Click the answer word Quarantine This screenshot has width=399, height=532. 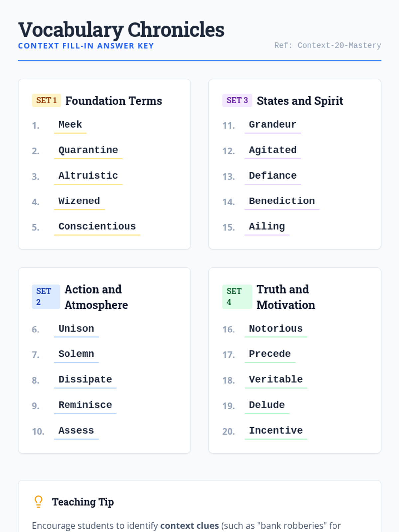(x=88, y=150)
